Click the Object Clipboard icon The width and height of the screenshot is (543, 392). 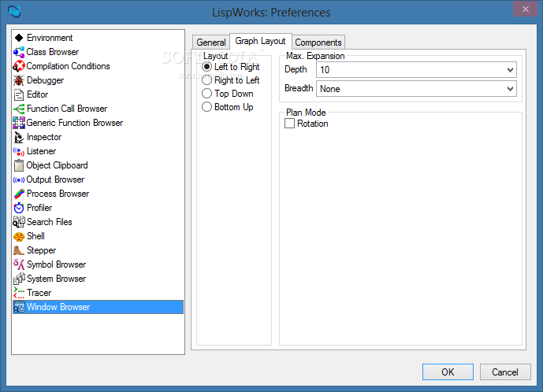pyautogui.click(x=19, y=165)
